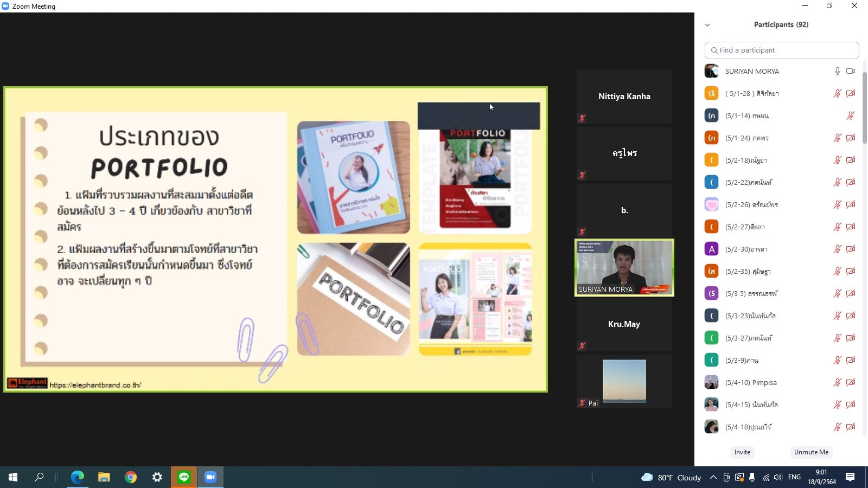This screenshot has height=488, width=868.
Task: Click the Kru.May video tile
Action: click(x=624, y=324)
